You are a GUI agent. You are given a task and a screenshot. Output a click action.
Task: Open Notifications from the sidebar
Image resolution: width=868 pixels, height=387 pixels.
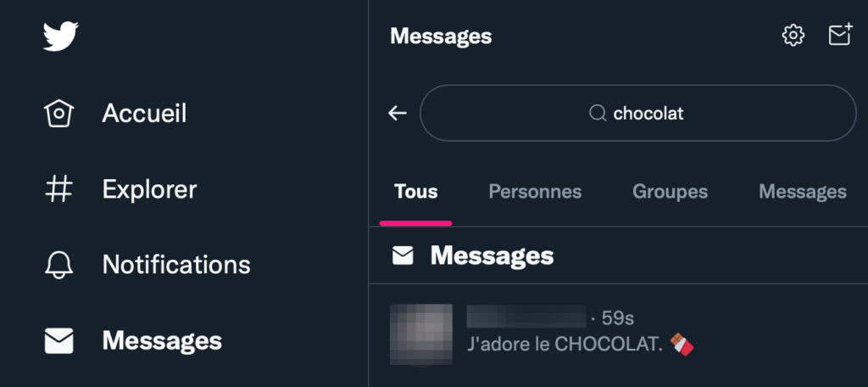pyautogui.click(x=176, y=265)
